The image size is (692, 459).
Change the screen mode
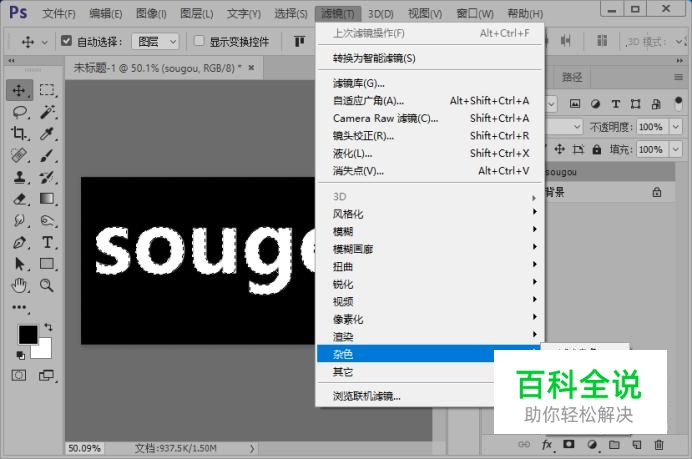coord(47,376)
